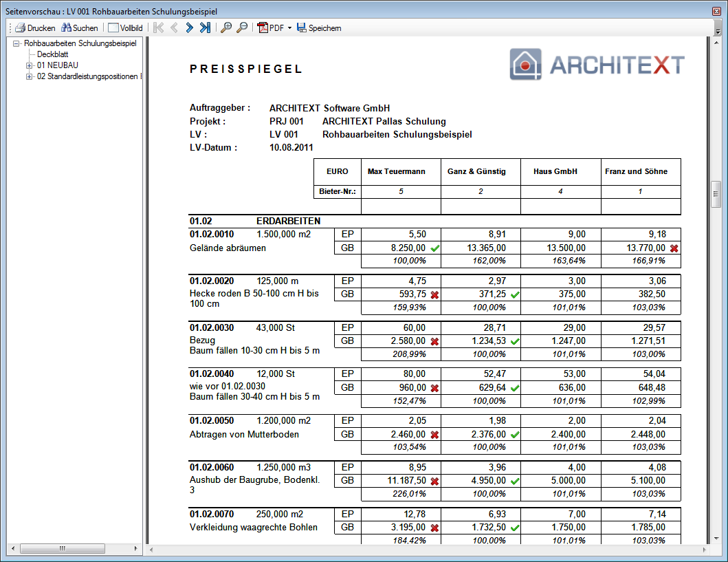Collapse Rohbauarbeiten Schulungsbeispiel root node
Screen dimensions: 728x562
pyautogui.click(x=16, y=43)
